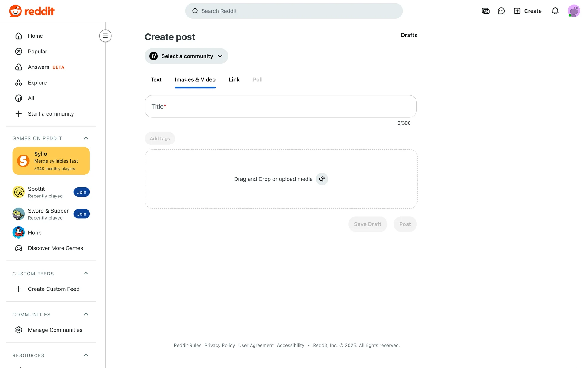Open the Drafts link
Screen dimensions: 588x368
[x=409, y=35]
